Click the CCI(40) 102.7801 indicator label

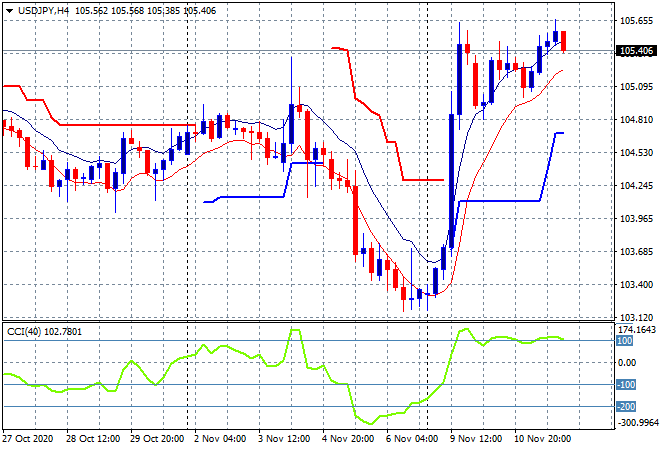pyautogui.click(x=44, y=332)
